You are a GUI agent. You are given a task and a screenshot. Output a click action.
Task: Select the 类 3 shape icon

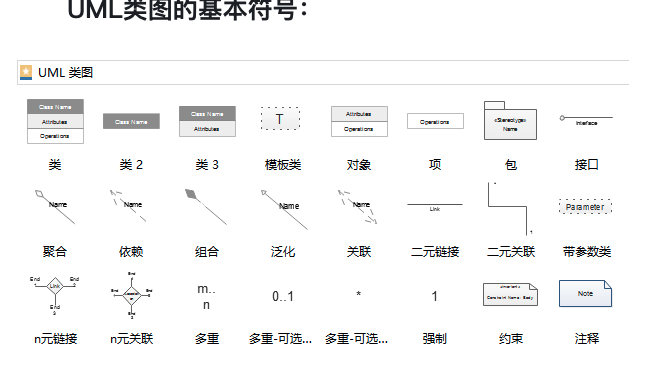pyautogui.click(x=207, y=121)
